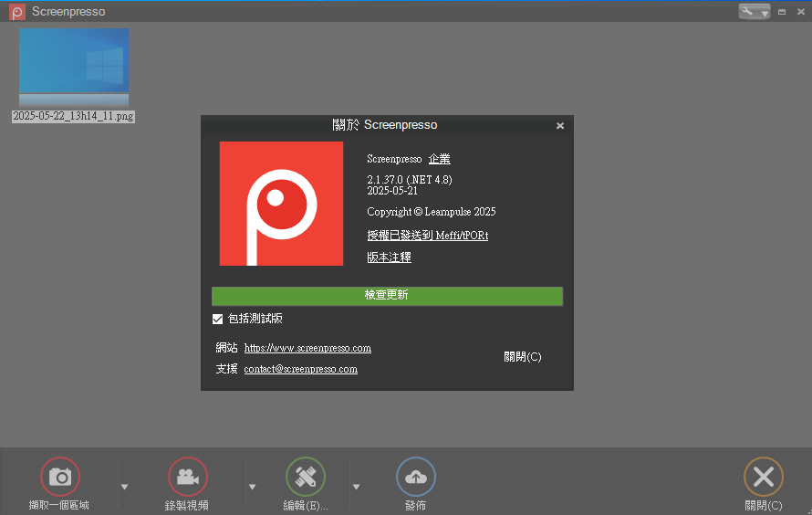Click the version text 2.1.37.0 (.NET 4.8)
Image resolution: width=812 pixels, height=515 pixels.
click(410, 180)
